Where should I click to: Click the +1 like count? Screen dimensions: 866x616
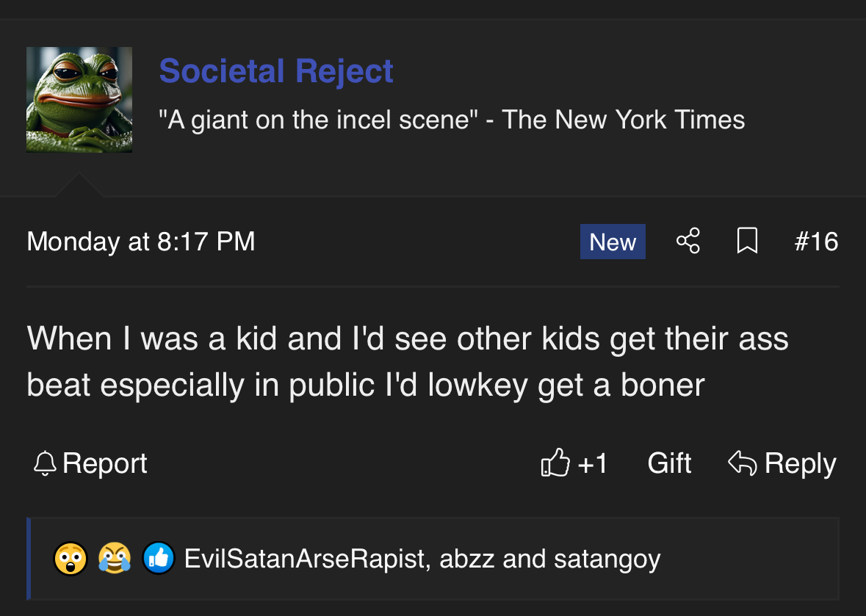(593, 463)
